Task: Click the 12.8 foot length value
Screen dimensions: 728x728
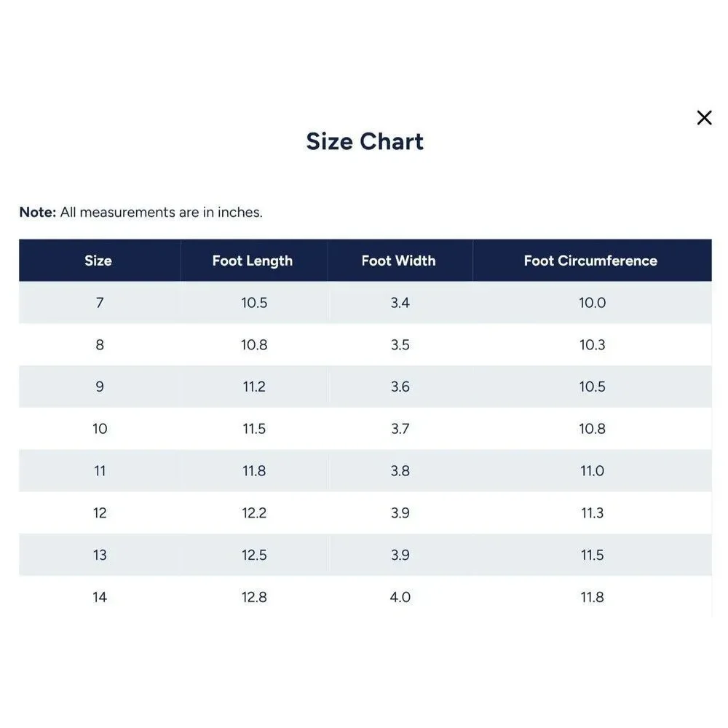Action: (254, 597)
